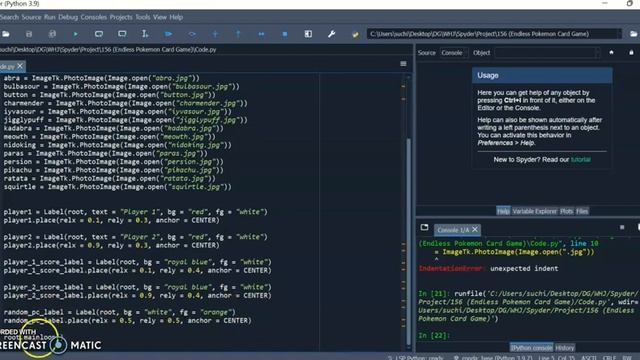Step into function in debugger
The image size is (640, 360).
pyautogui.click(x=215, y=34)
